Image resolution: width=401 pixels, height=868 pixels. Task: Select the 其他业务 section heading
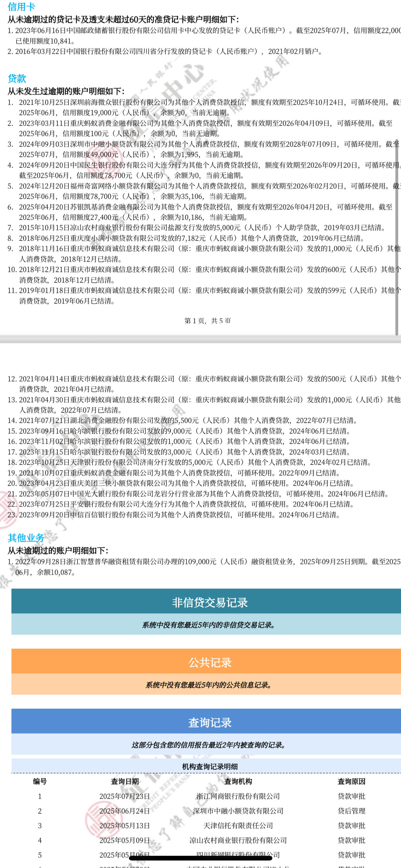click(26, 538)
